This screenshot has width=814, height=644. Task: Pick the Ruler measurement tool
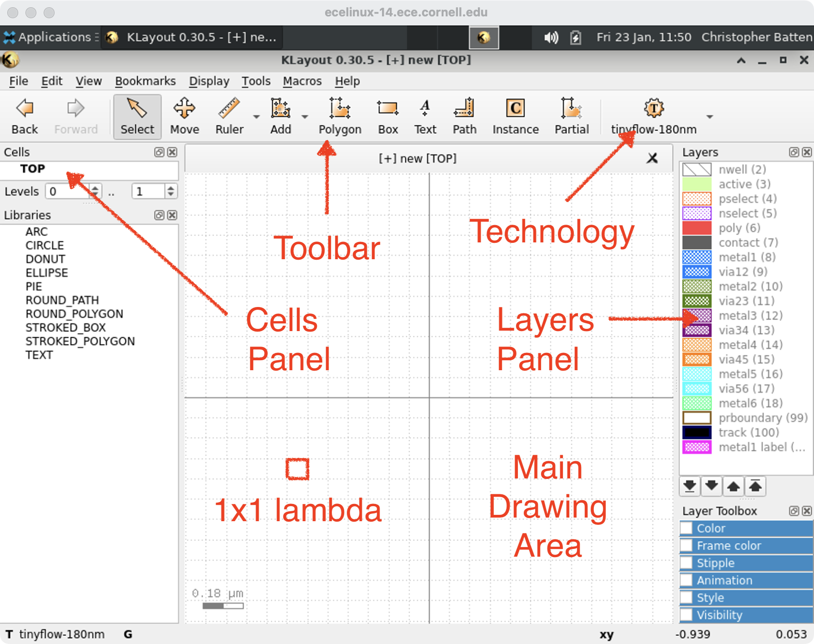(229, 116)
